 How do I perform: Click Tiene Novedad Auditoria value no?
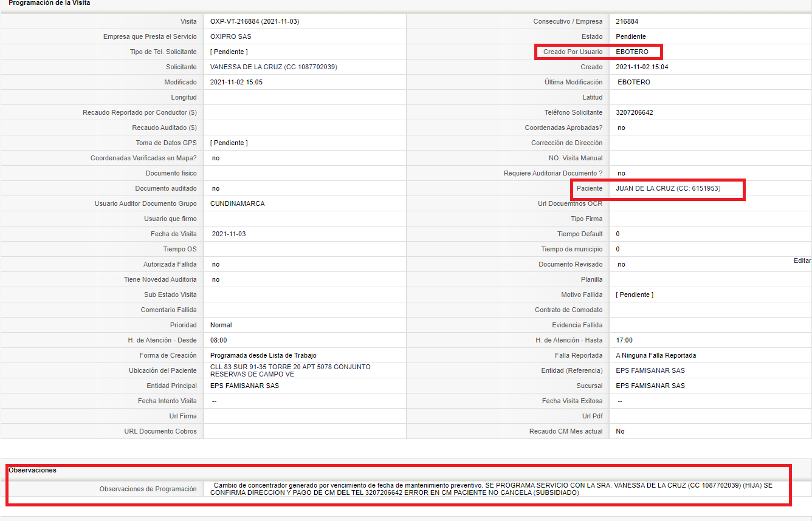pos(216,279)
